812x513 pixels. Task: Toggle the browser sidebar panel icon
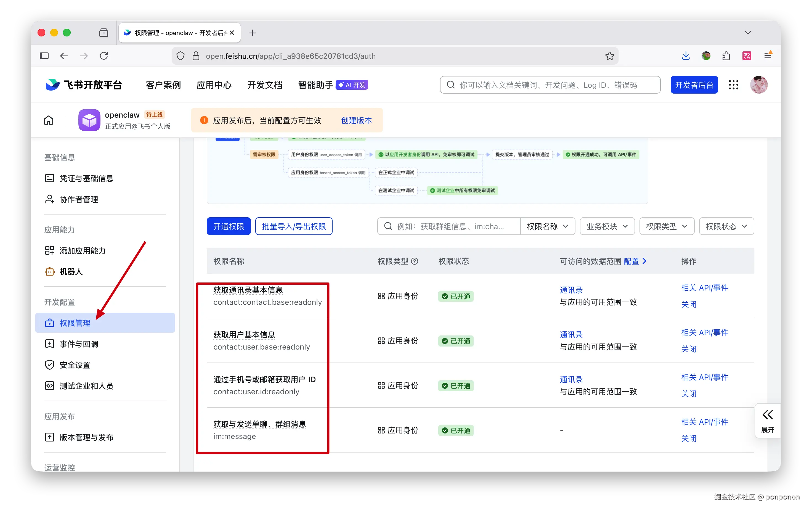(x=44, y=56)
